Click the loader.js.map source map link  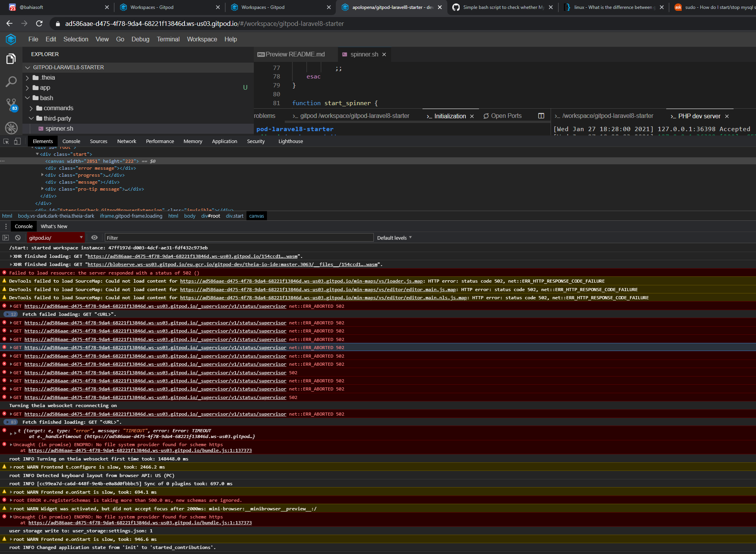[301, 281]
